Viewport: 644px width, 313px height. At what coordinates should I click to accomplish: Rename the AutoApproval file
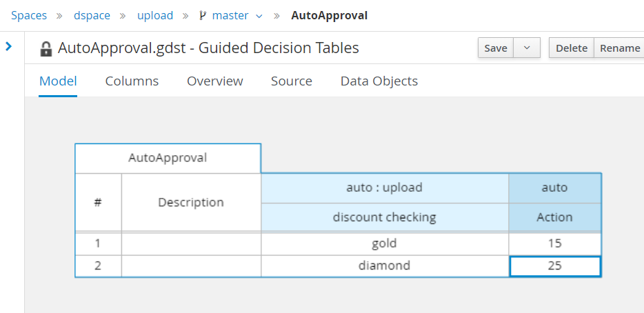(x=620, y=48)
